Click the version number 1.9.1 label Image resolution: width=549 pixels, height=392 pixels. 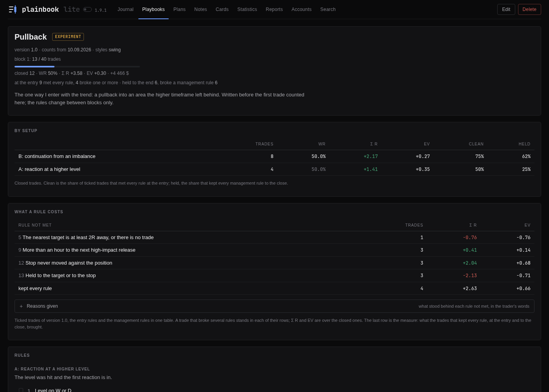100,11
